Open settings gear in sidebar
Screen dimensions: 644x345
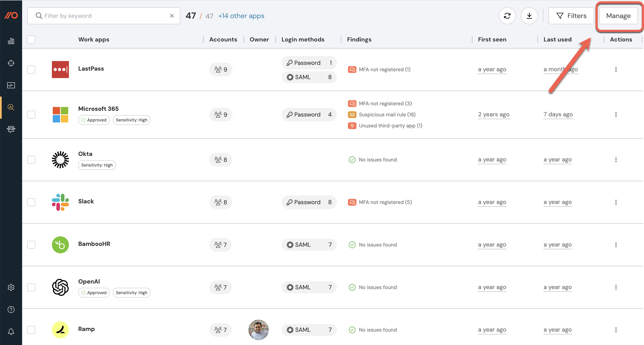click(11, 287)
